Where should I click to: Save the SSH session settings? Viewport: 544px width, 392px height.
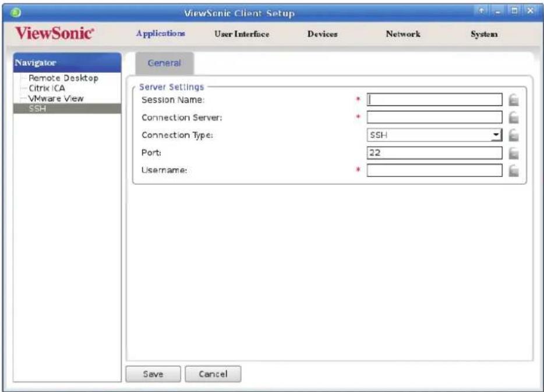(x=153, y=374)
